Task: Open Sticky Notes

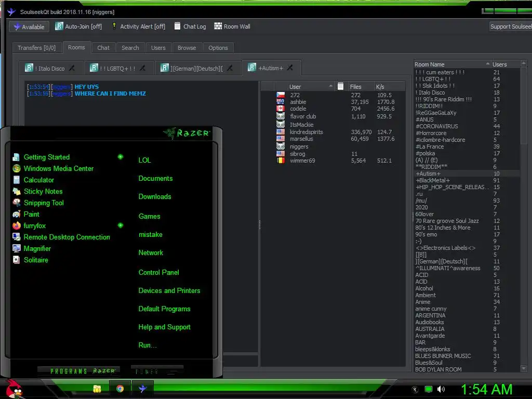Action: tap(43, 191)
